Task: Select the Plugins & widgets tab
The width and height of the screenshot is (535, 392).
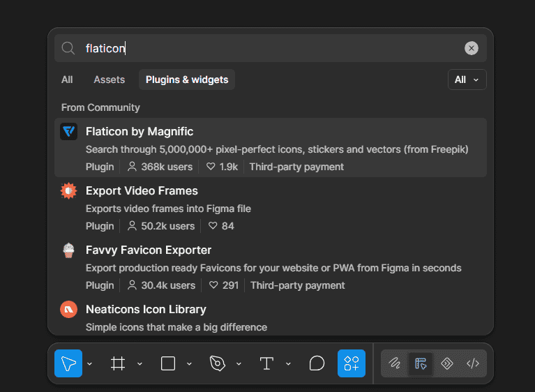Action: coord(187,80)
